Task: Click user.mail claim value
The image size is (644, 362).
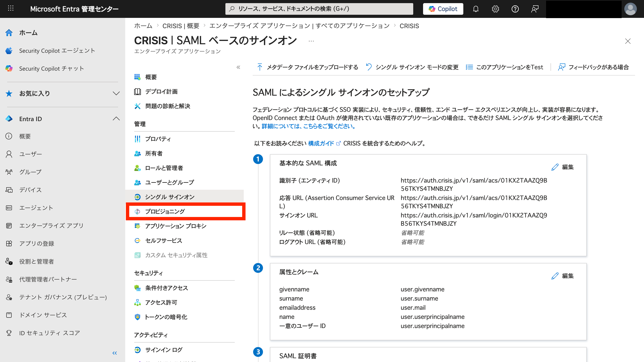Action: point(413,308)
